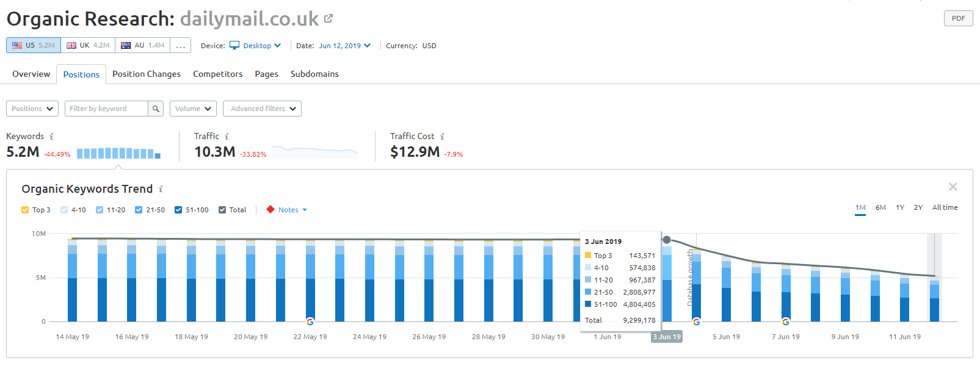Click info icon next to Organic Keywords Trend
The image size is (980, 366).
point(161,189)
